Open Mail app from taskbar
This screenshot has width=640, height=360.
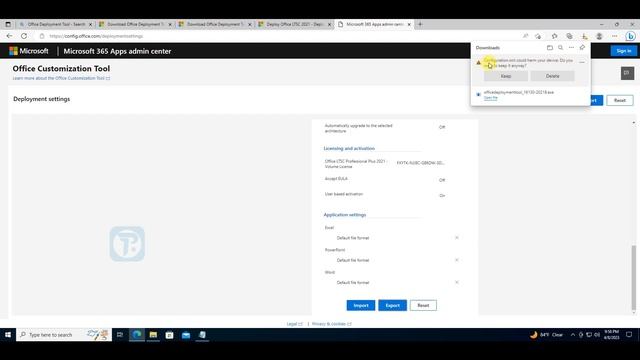pyautogui.click(x=186, y=335)
